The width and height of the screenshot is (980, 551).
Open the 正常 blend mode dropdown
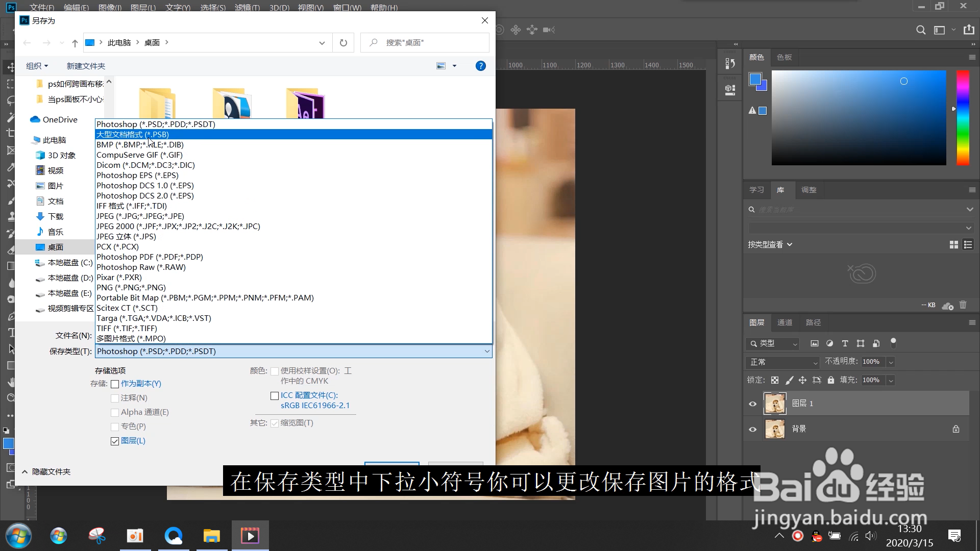tap(782, 362)
